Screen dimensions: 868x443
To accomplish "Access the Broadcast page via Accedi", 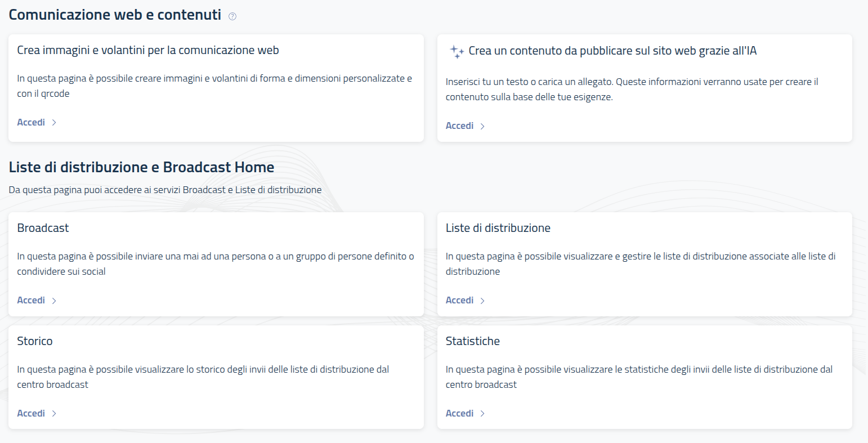I will (x=31, y=300).
